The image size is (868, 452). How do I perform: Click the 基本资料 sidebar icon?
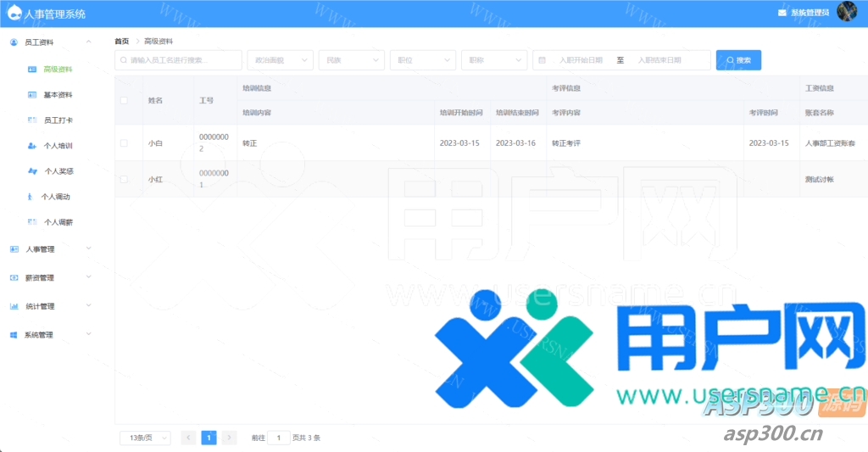31,95
